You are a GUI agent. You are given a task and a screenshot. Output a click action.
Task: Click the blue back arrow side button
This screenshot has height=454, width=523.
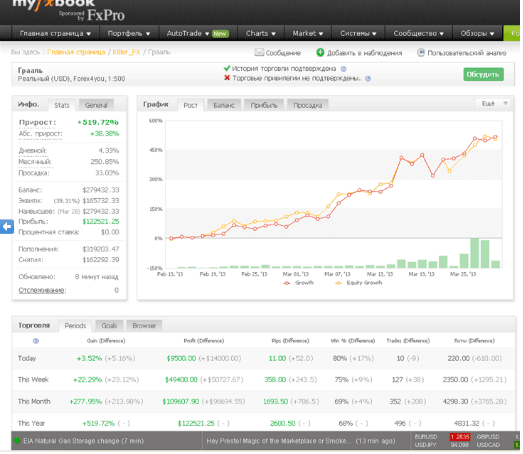point(7,226)
